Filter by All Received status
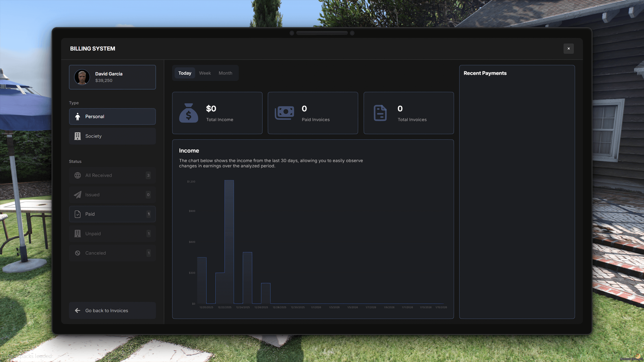The image size is (644, 362). 112,175
